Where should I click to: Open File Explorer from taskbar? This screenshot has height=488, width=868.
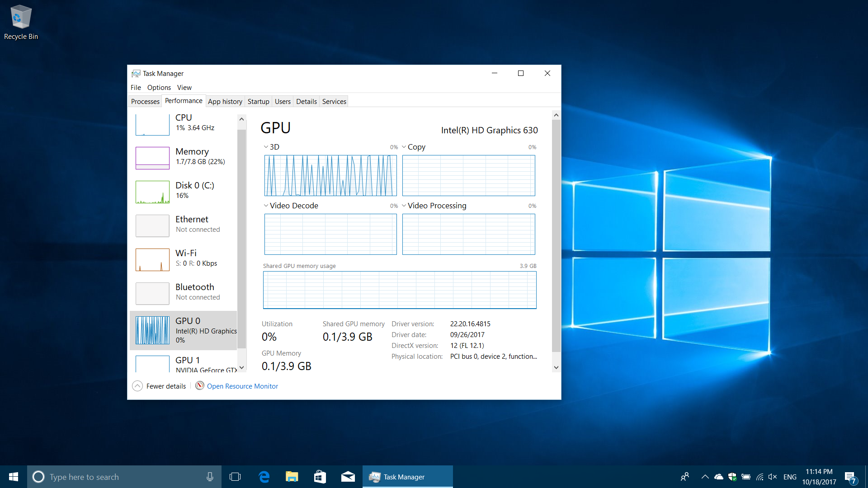click(x=292, y=477)
